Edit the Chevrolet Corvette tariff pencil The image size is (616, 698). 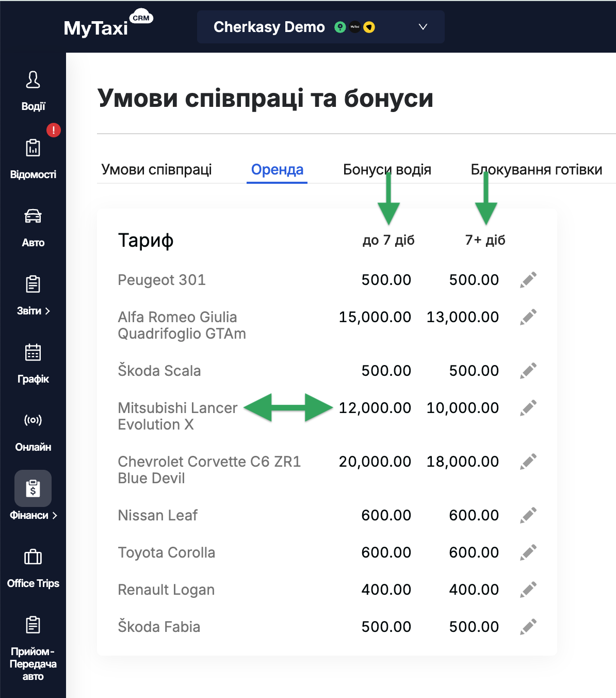coord(528,462)
